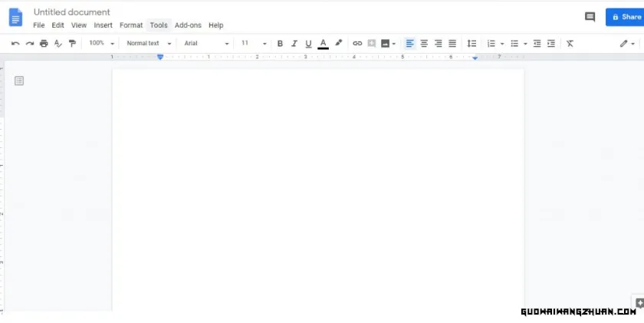Screen dimensions: 644x323
Task: Select the Paint format roller icon
Action: click(x=72, y=44)
